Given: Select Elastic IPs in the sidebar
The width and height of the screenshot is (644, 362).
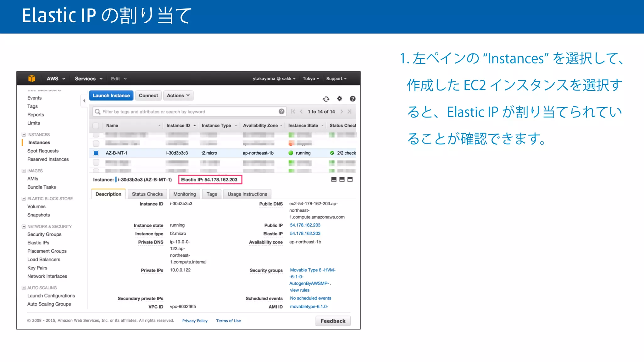Looking at the screenshot, I should (38, 243).
